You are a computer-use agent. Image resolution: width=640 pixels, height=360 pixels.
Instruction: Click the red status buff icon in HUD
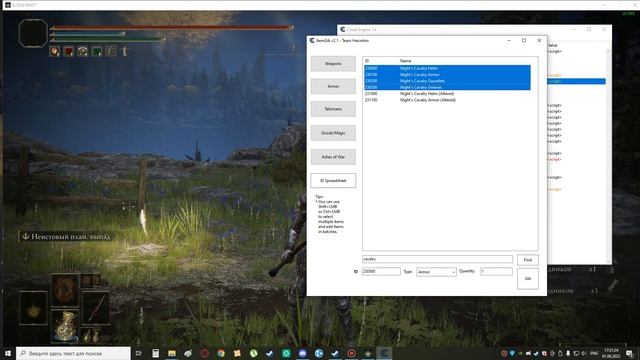[x=69, y=51]
